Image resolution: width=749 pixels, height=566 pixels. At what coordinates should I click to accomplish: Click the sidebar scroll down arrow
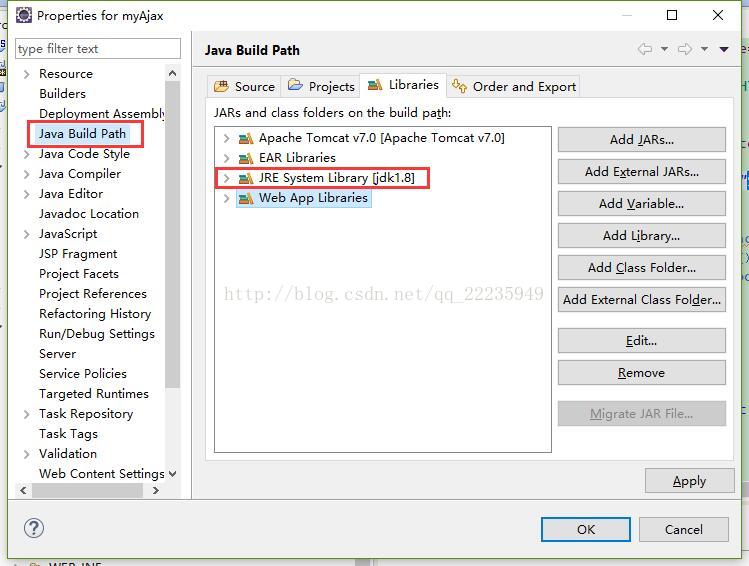point(172,474)
